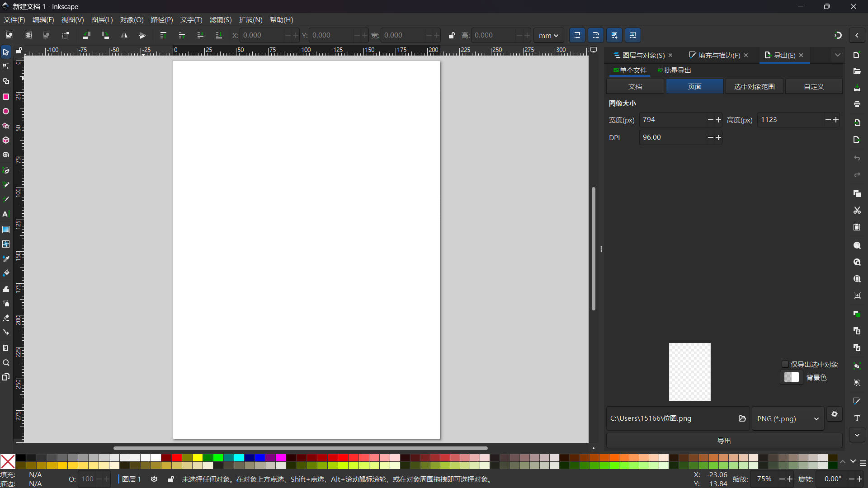Image resolution: width=868 pixels, height=488 pixels.
Task: Open the mm units dropdown
Action: [548, 35]
